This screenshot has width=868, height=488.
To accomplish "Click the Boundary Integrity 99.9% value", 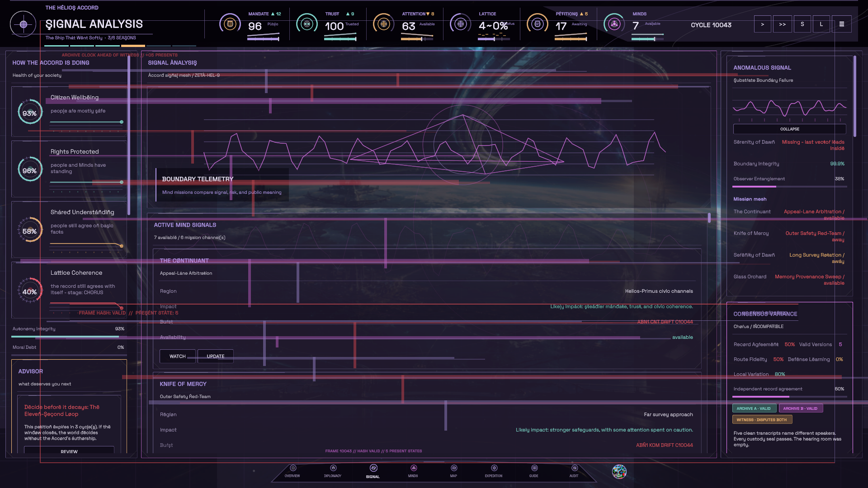I will point(837,164).
